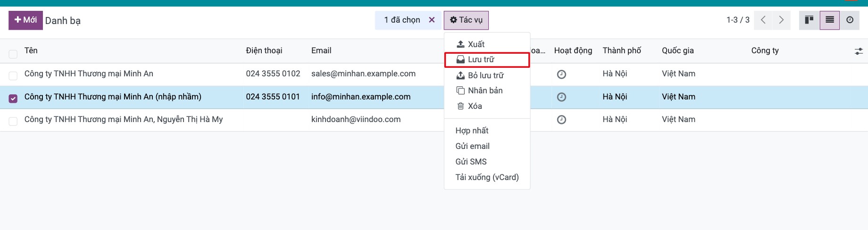Sort by the Thành phố column header
868x230 pixels.
point(622,50)
